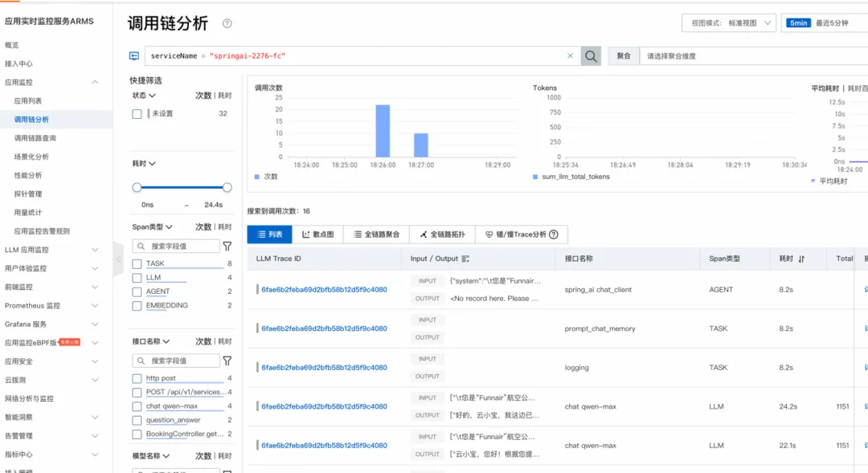Tick the chat qwen-max interface checkbox
868x473 pixels.
(x=137, y=406)
